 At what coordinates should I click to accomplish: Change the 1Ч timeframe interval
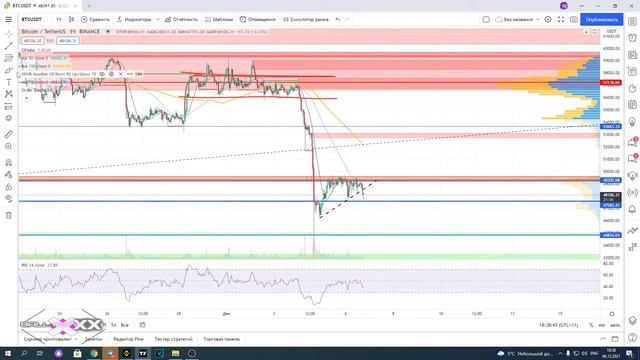click(58, 19)
